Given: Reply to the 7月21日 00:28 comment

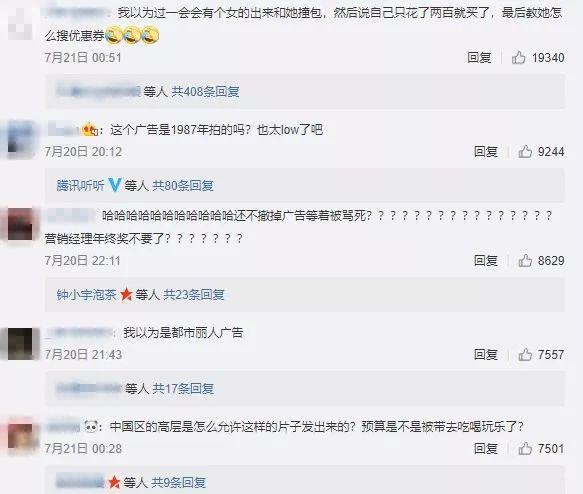Looking at the screenshot, I should tap(486, 449).
